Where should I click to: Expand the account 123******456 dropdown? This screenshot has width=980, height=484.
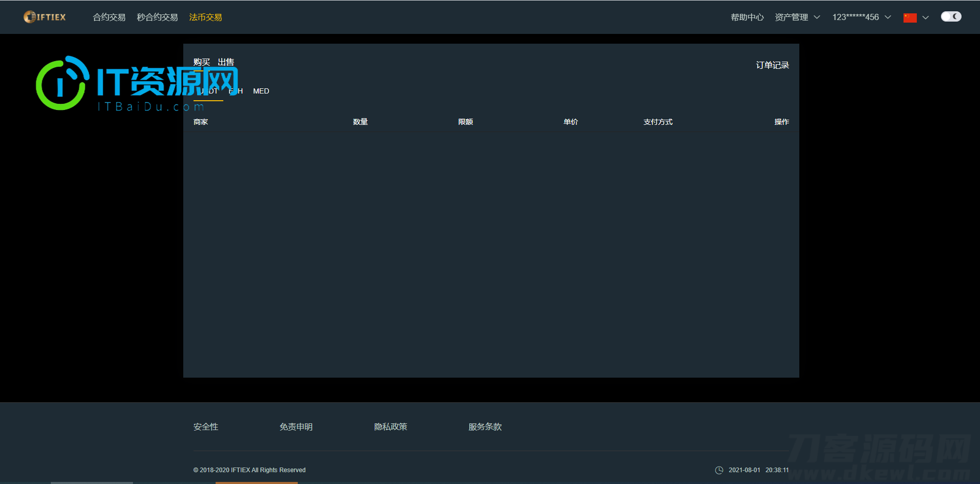pyautogui.click(x=861, y=17)
